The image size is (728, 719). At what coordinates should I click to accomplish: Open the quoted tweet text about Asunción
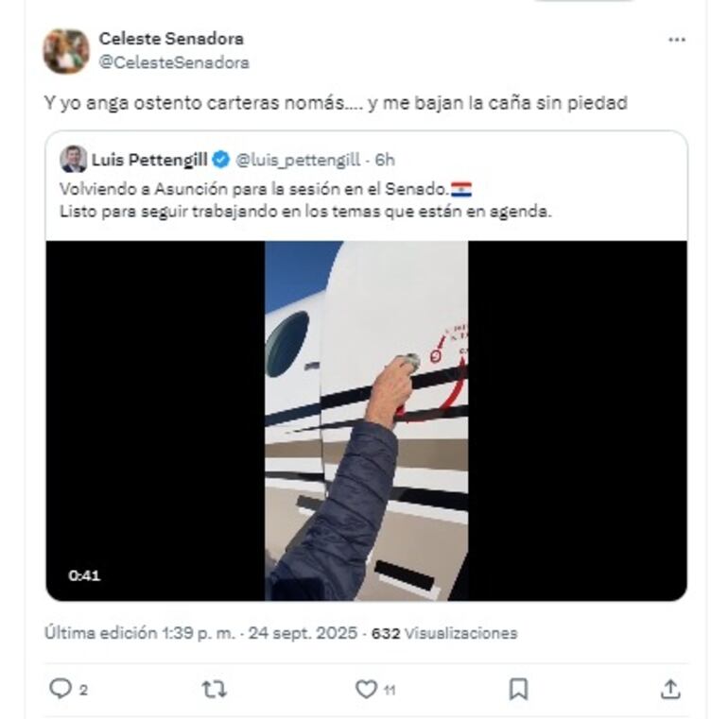tap(304, 200)
